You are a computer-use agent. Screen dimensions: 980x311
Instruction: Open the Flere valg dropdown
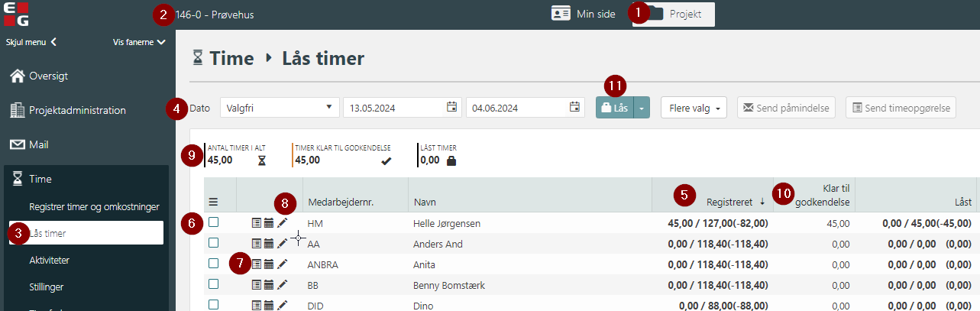point(693,109)
